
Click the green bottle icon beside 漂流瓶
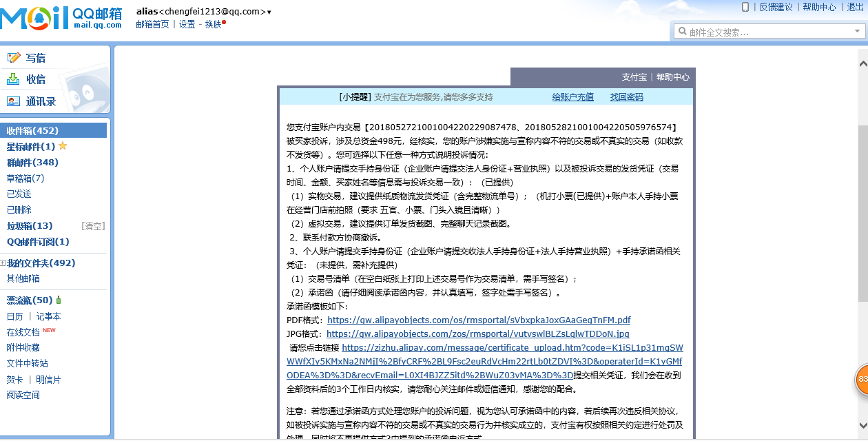pyautogui.click(x=59, y=300)
